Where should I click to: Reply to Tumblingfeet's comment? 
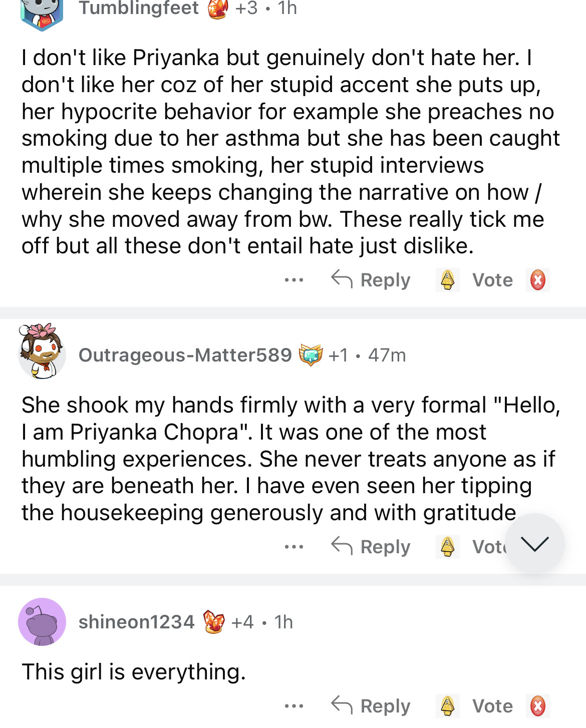point(371,280)
